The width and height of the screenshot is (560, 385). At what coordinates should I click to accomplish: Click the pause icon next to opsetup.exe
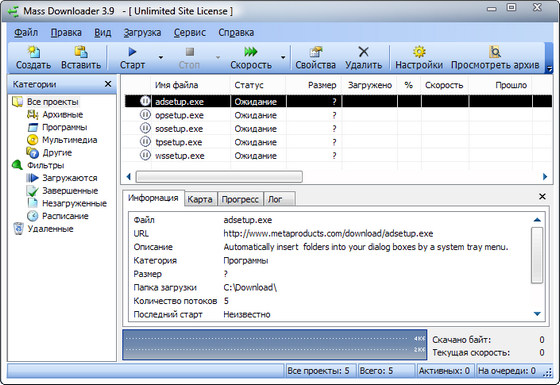pos(145,115)
